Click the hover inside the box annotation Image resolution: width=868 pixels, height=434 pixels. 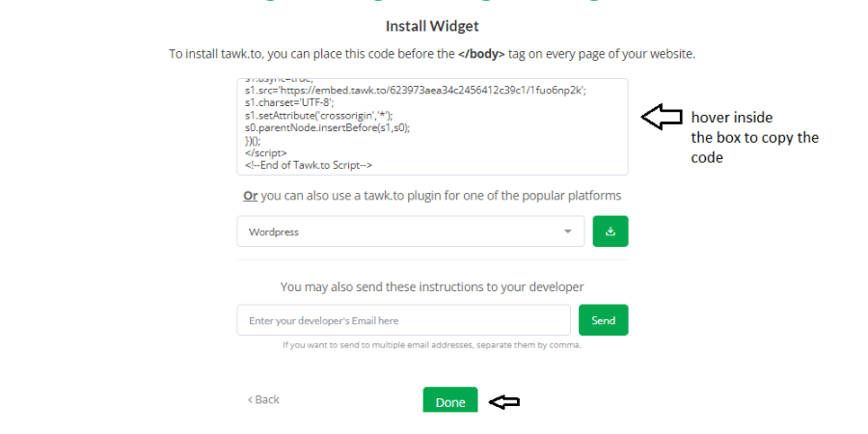[x=754, y=137]
